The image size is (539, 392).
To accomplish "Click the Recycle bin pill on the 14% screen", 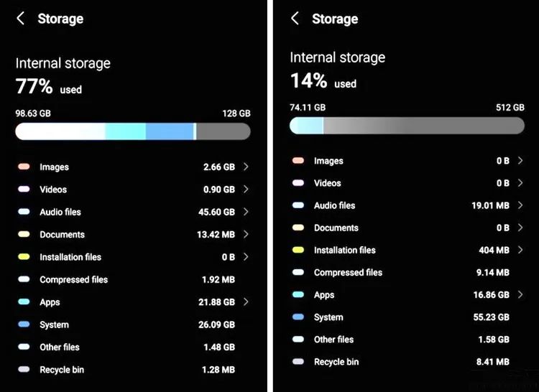I will click(298, 362).
